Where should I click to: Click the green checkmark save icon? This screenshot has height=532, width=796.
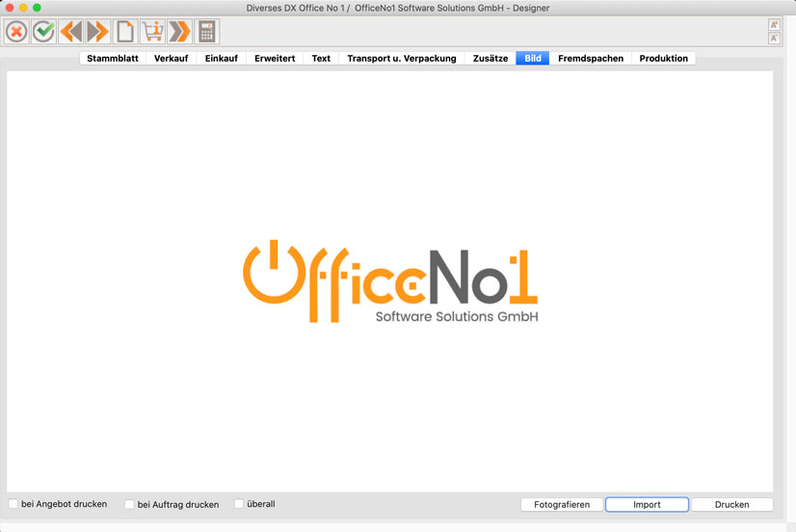click(44, 32)
